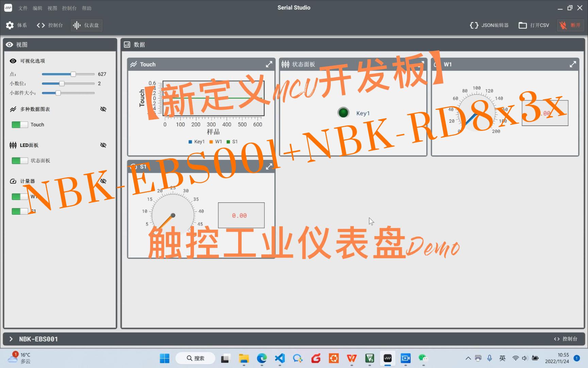The height and width of the screenshot is (368, 588).
Task: Switch input method 英 indicator
Action: click(502, 358)
